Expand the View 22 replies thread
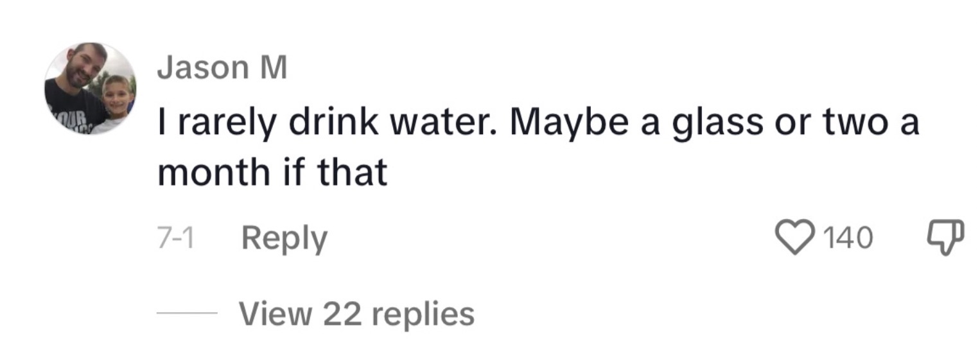Image resolution: width=980 pixels, height=357 pixels. click(x=356, y=314)
